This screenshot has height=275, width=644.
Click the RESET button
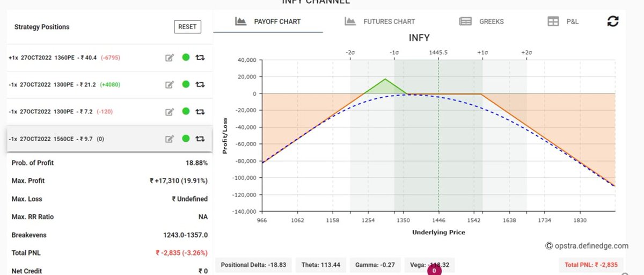[187, 26]
